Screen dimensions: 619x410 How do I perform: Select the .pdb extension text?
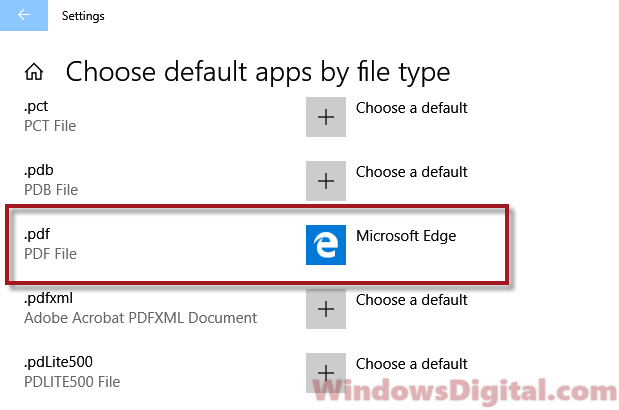[x=39, y=170]
